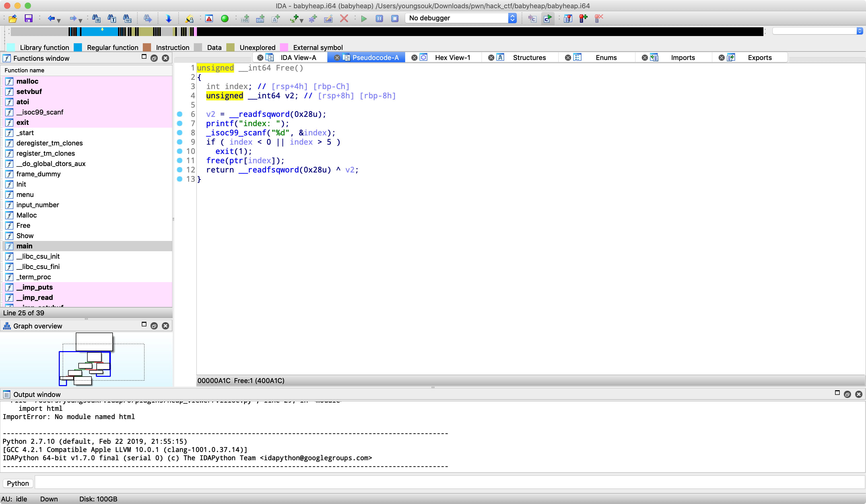Click the green circle toolbar icon

tap(225, 18)
